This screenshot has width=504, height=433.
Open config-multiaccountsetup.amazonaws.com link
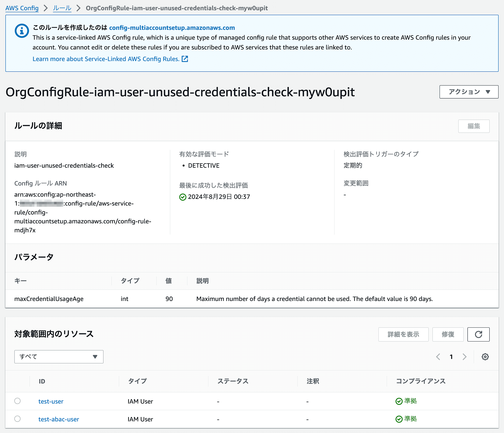pos(172,28)
